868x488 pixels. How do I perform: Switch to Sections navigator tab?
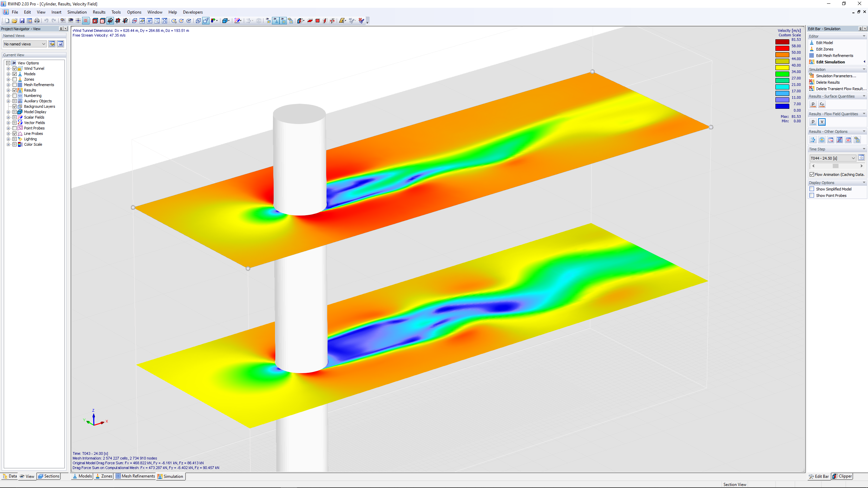pos(49,476)
